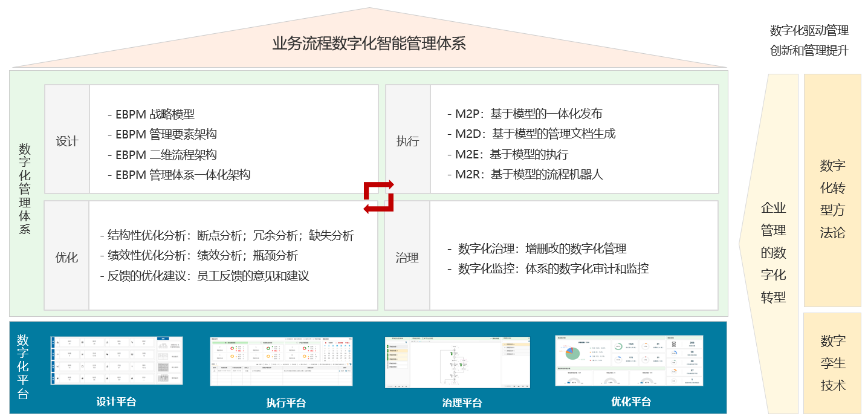Select the 设计 section label

click(x=67, y=141)
